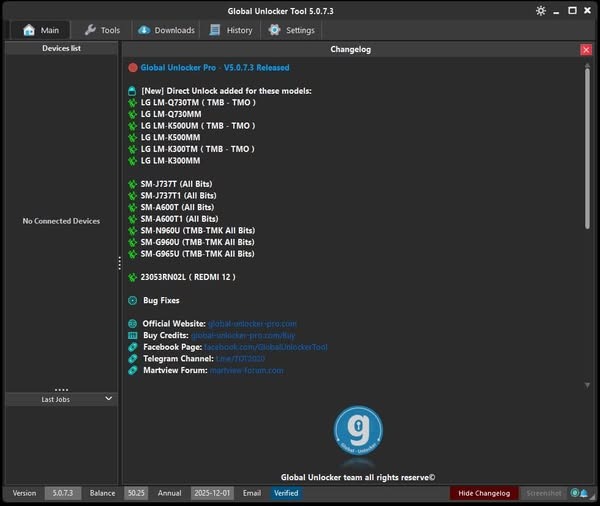Open the History tab

point(231,30)
